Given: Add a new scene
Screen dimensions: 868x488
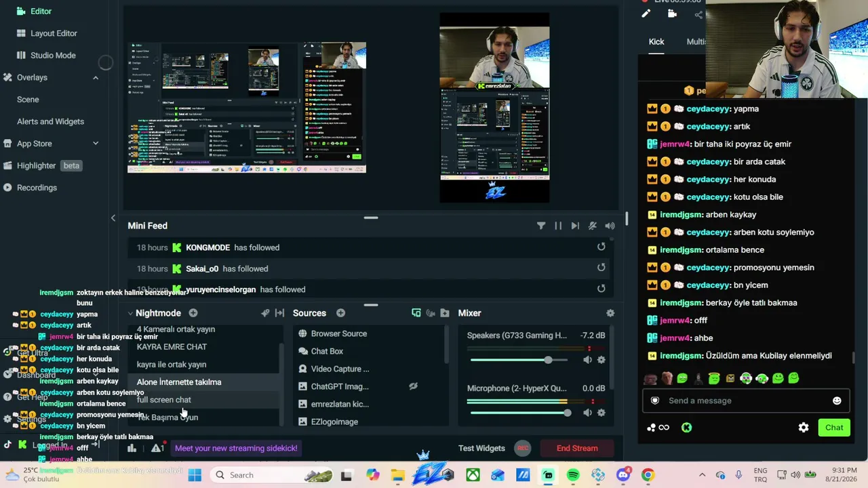Looking at the screenshot, I should click(193, 313).
